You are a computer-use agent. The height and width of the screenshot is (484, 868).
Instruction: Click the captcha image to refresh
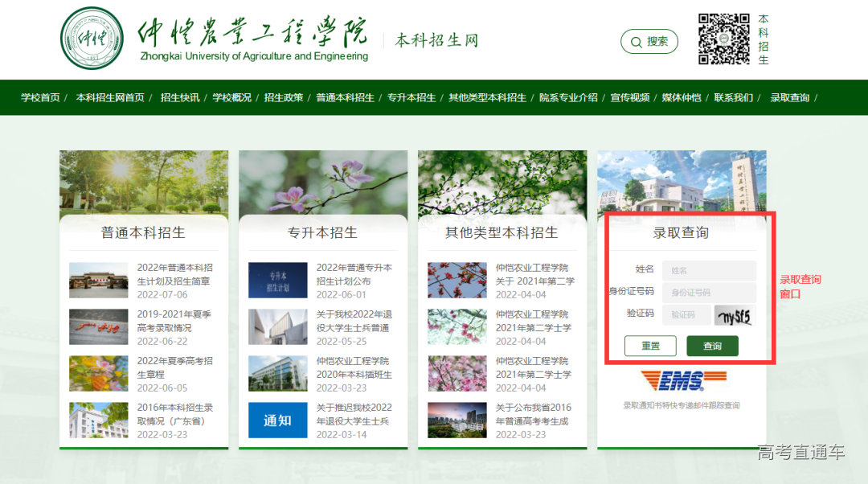pyautogui.click(x=735, y=315)
